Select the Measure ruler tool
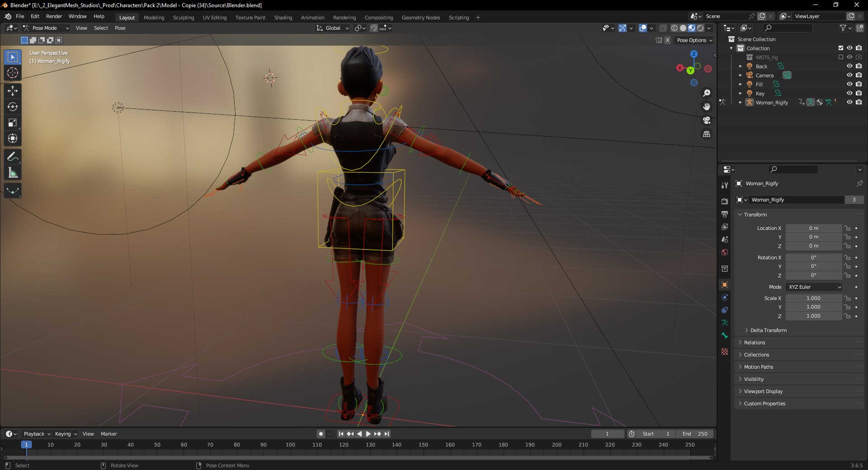 point(13,173)
